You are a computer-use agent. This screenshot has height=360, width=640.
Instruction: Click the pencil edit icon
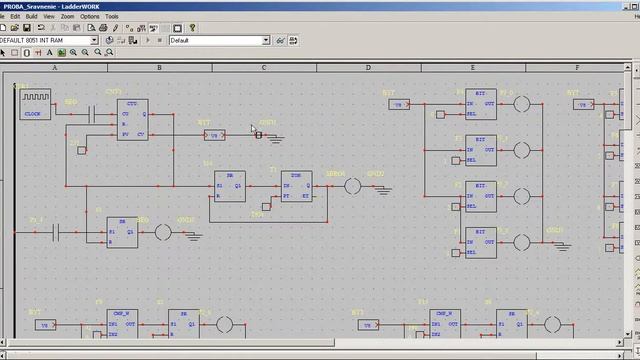(116, 28)
